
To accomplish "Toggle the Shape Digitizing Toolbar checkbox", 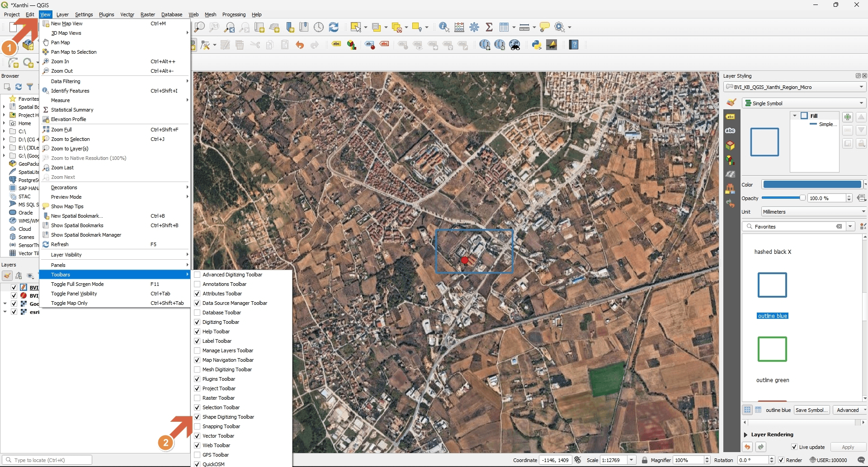I will click(x=197, y=417).
